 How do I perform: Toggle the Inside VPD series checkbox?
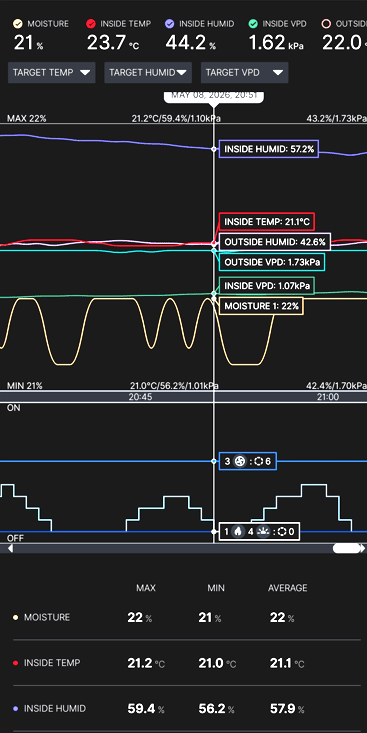[253, 24]
